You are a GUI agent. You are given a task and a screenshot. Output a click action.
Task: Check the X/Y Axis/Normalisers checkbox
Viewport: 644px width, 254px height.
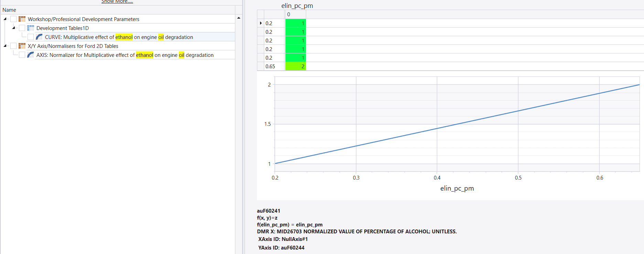coord(13,46)
